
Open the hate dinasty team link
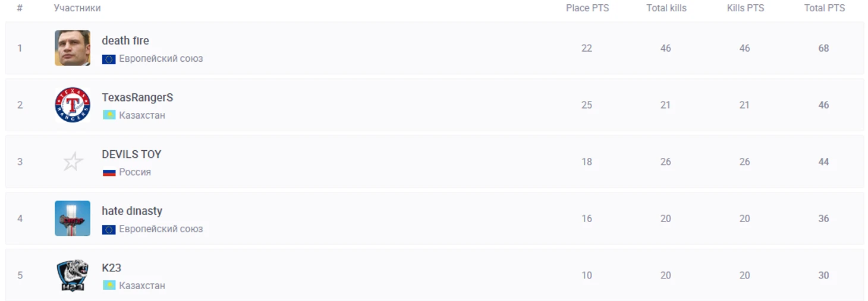pyautogui.click(x=132, y=211)
